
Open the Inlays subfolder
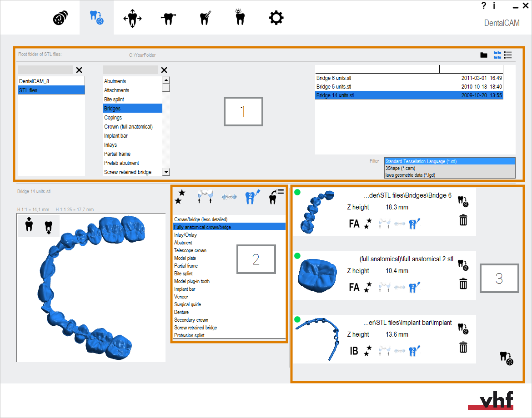pyautogui.click(x=132, y=145)
